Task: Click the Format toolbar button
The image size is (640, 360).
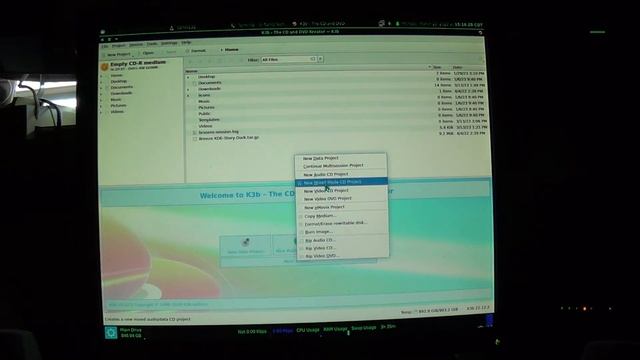Action: pyautogui.click(x=196, y=51)
